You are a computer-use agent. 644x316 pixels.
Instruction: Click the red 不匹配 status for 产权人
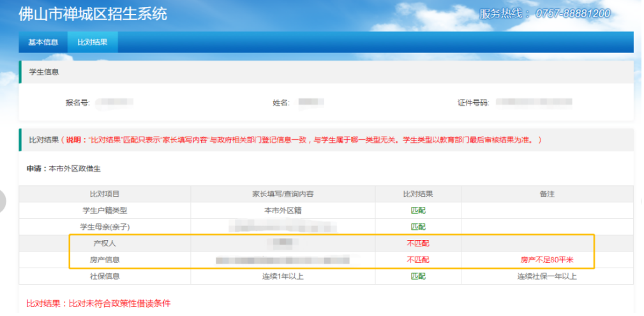pyautogui.click(x=418, y=243)
